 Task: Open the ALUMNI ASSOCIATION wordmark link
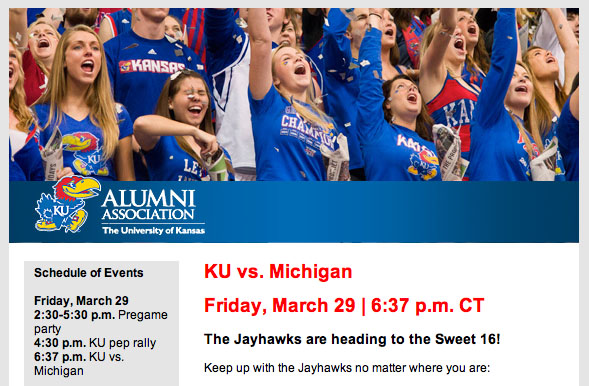click(148, 205)
